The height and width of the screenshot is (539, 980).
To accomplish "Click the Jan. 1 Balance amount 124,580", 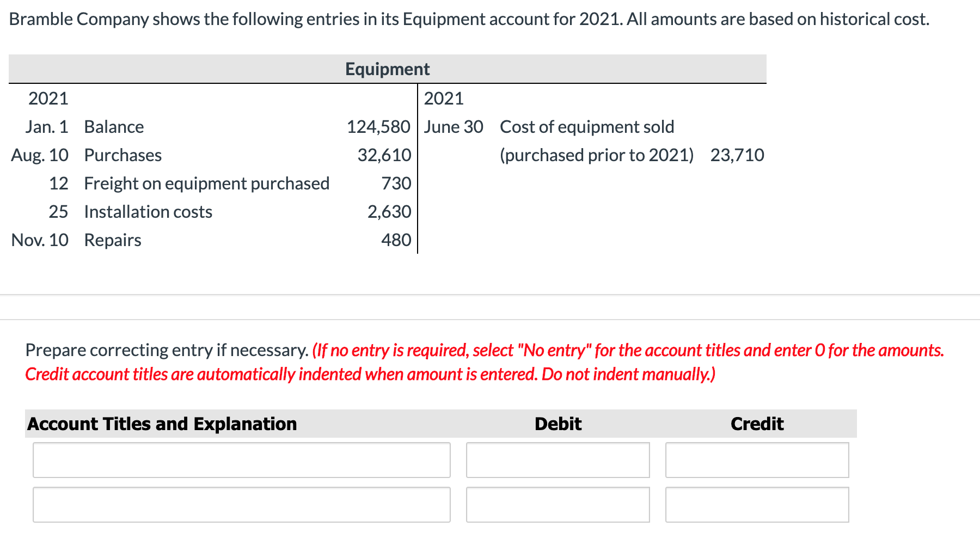I will click(x=378, y=127).
